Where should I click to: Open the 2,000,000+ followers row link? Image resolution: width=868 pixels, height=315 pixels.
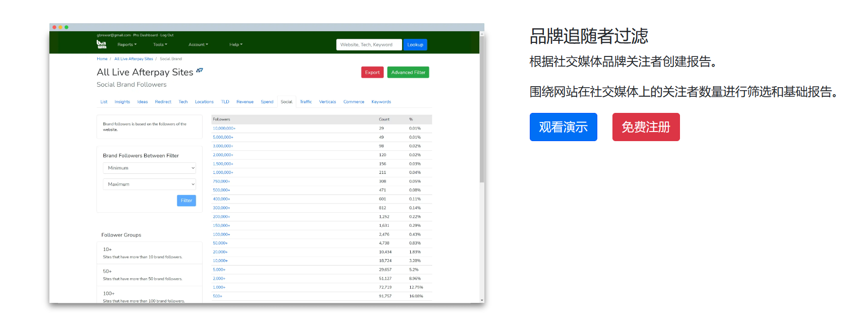[x=223, y=155]
